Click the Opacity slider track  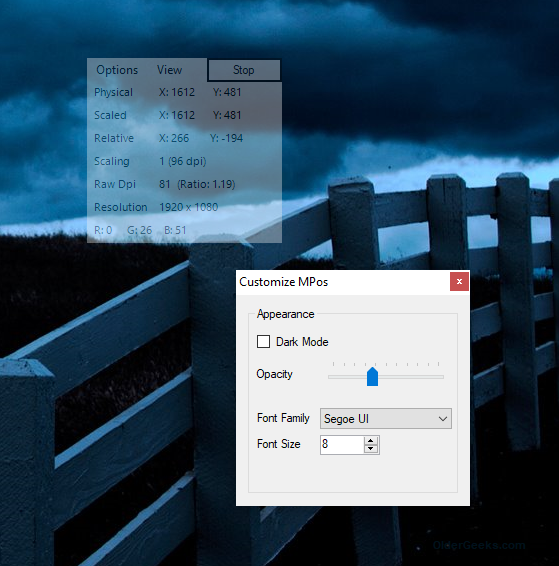tap(386, 376)
